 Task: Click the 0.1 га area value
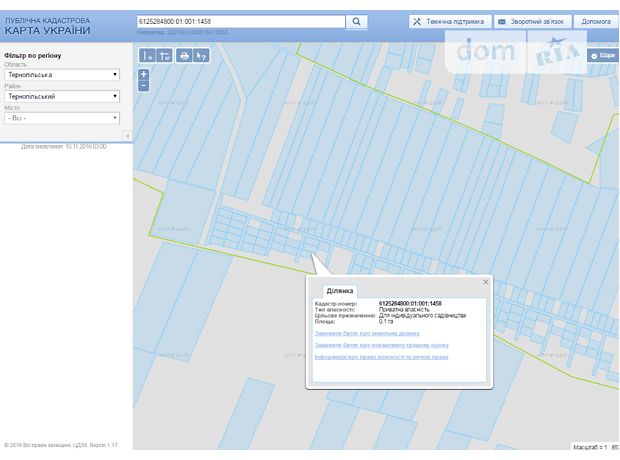tap(386, 321)
